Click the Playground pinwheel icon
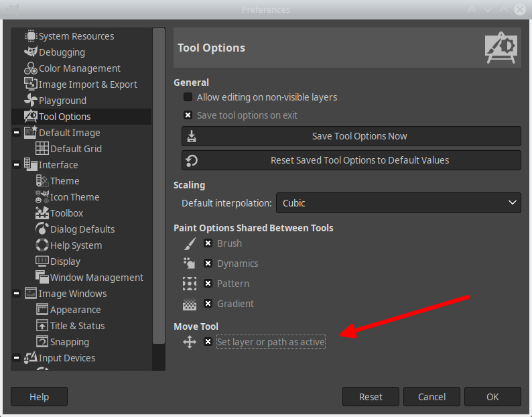The height and width of the screenshot is (417, 532). (x=31, y=100)
